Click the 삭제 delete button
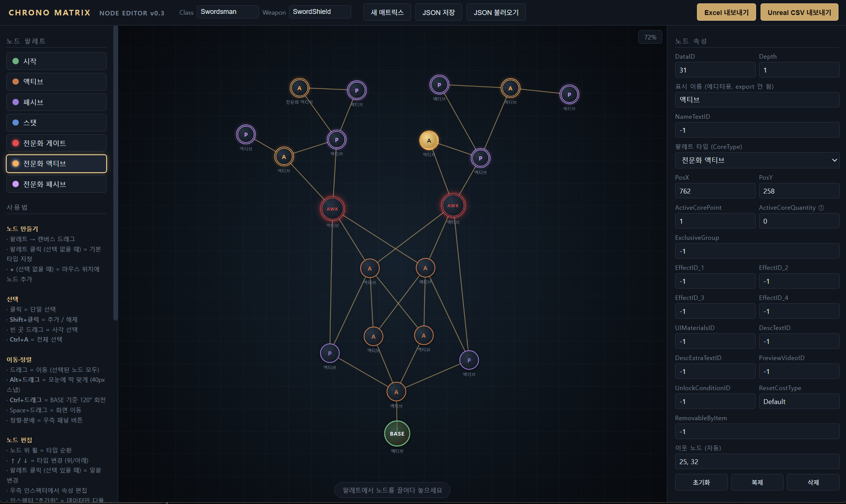The image size is (846, 504). pos(813,482)
